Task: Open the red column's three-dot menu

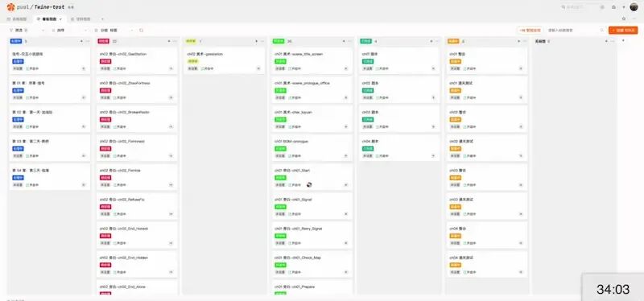Action: [175, 41]
